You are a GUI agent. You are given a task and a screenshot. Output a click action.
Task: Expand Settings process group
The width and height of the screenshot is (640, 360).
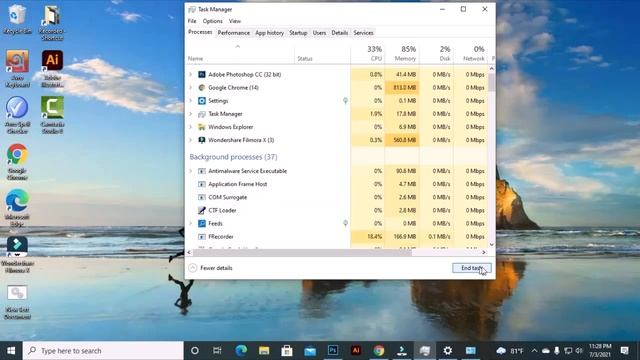[x=190, y=100]
